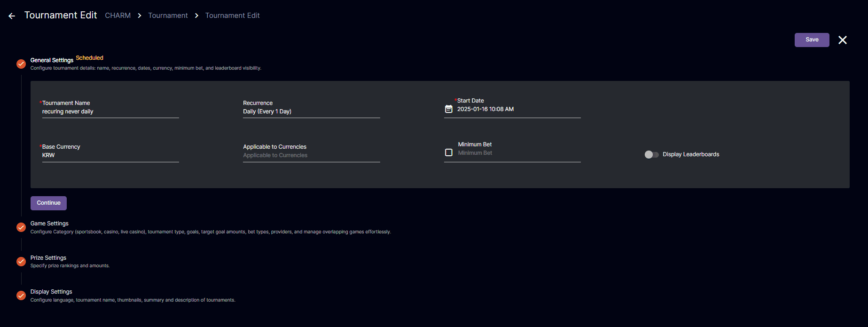Go to Tournament in the breadcrumb
This screenshot has height=327, width=868.
tap(168, 16)
